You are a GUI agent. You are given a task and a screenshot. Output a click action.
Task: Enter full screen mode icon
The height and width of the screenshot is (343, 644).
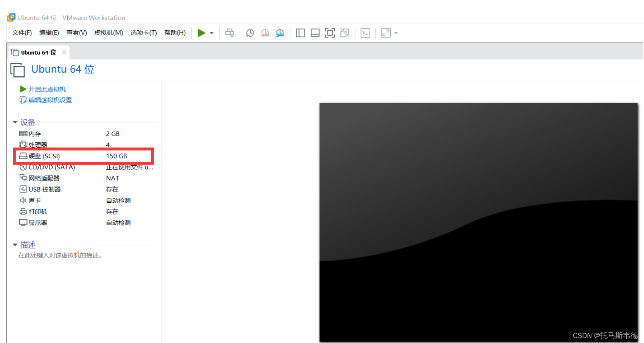pos(330,33)
